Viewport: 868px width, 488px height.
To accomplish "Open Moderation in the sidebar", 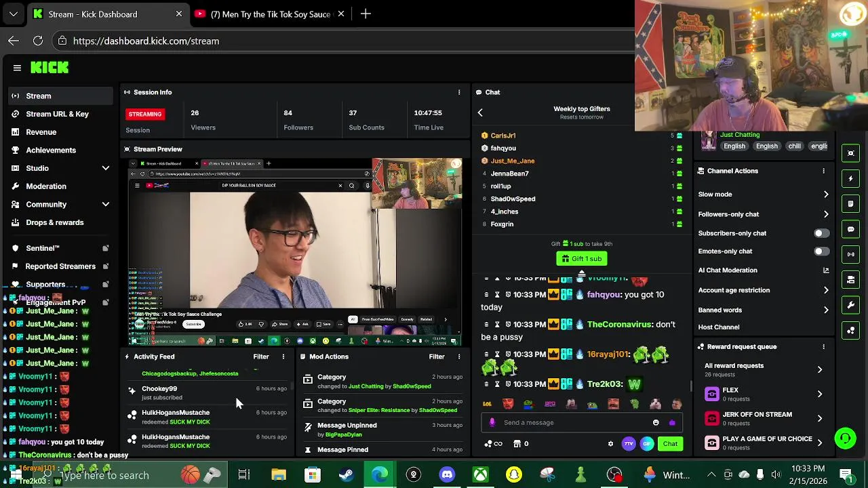I will tap(46, 186).
